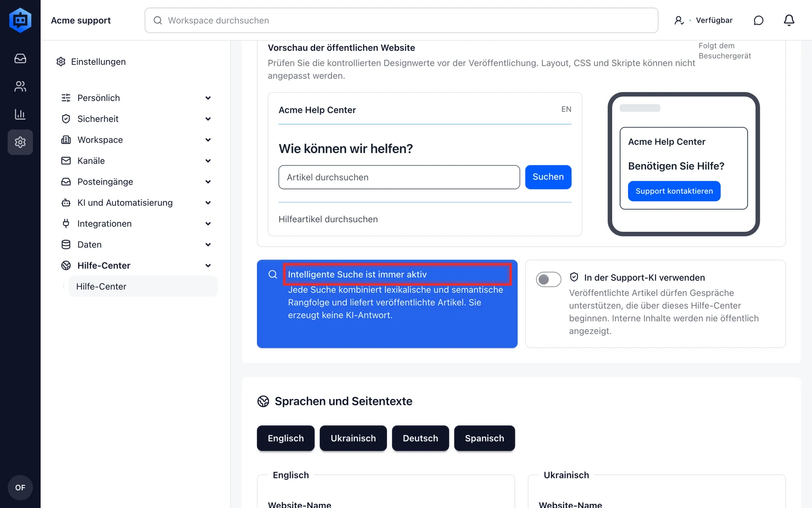This screenshot has width=812, height=508.
Task: Open the notifications bell
Action: 789,20
